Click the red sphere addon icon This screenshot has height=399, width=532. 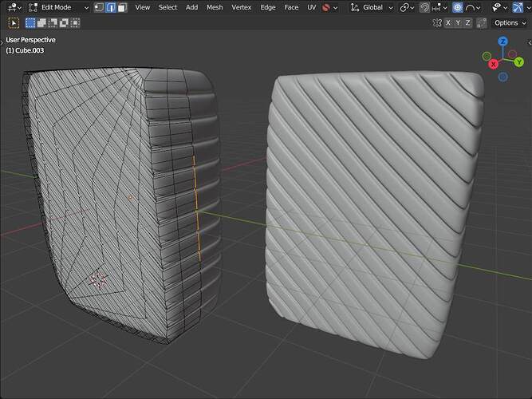325,7
